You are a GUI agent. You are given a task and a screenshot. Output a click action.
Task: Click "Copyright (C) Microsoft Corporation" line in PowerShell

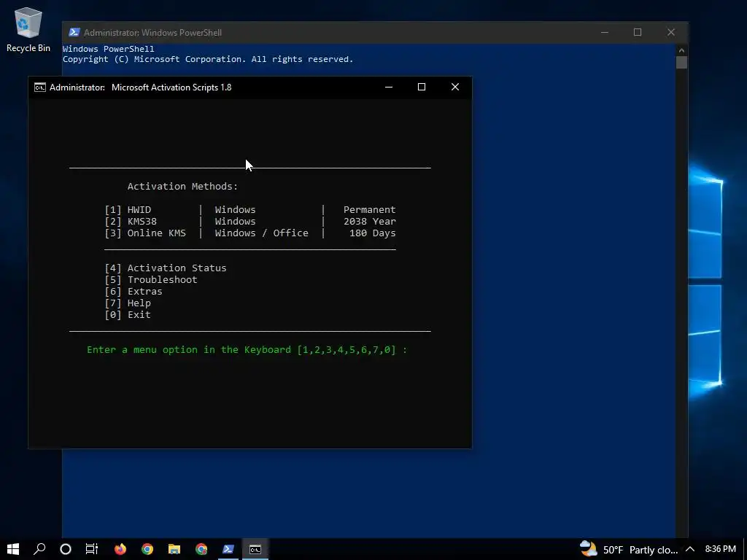(208, 59)
